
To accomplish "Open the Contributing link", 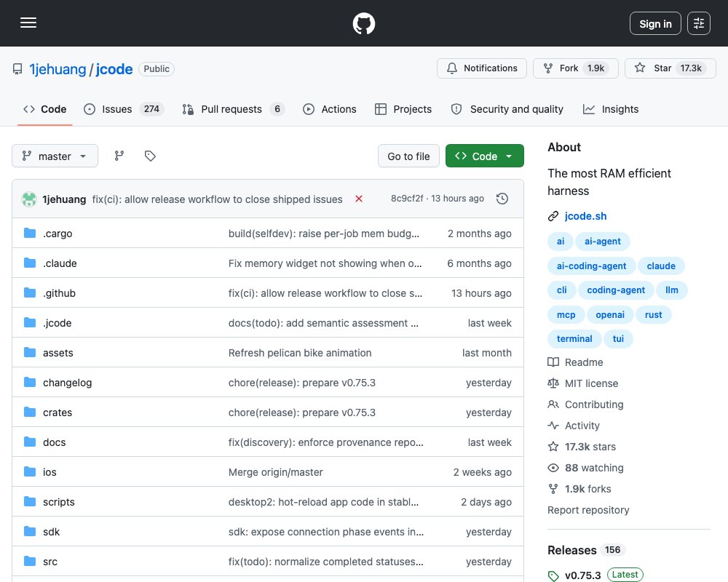I will 585,404.
